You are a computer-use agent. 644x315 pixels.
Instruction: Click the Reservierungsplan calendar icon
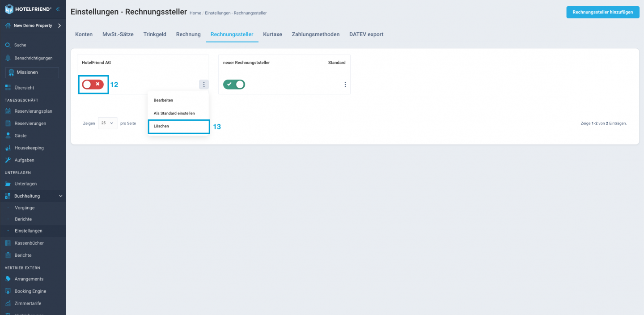[8, 111]
